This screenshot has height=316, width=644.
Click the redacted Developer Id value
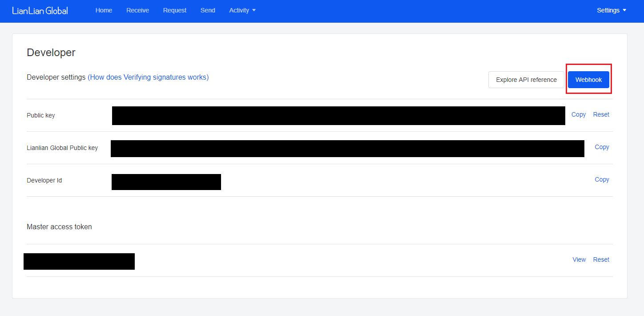166,182
